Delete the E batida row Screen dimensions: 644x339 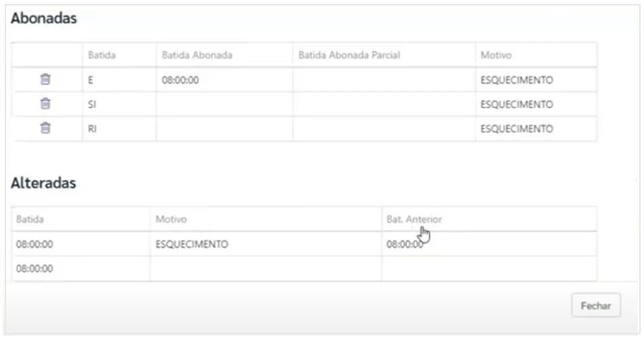[x=45, y=79]
